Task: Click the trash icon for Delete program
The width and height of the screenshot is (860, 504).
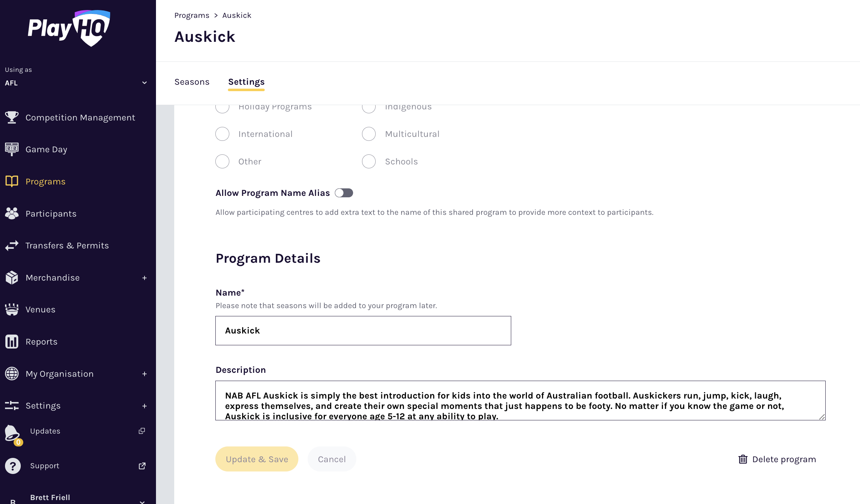Action: click(x=743, y=459)
